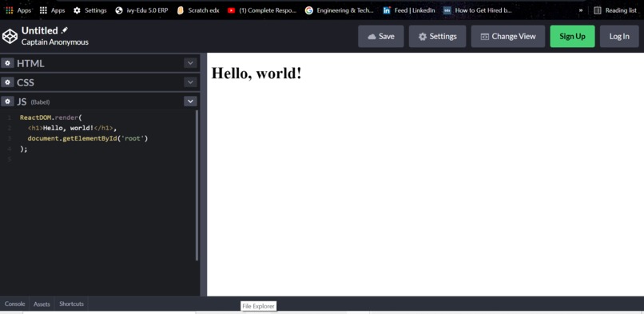Open the YouTube Complete Respo bookmark
The height and width of the screenshot is (314, 644).
click(262, 10)
